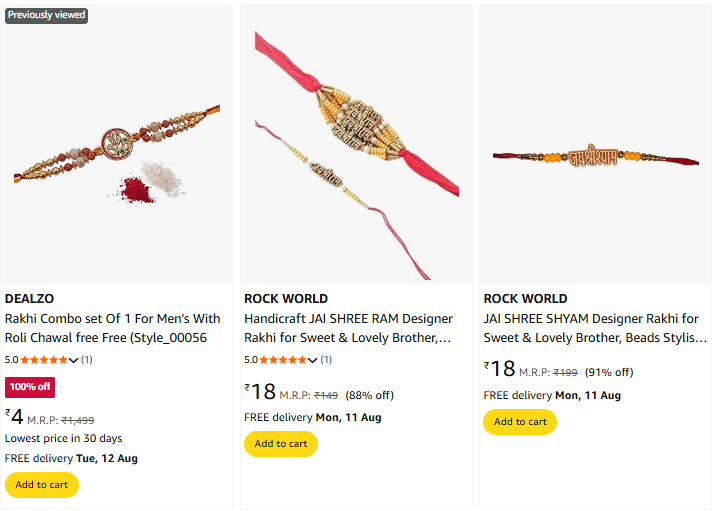Expand DEALZO rating breakdown chevron
This screenshot has width=718, height=511.
tap(74, 360)
